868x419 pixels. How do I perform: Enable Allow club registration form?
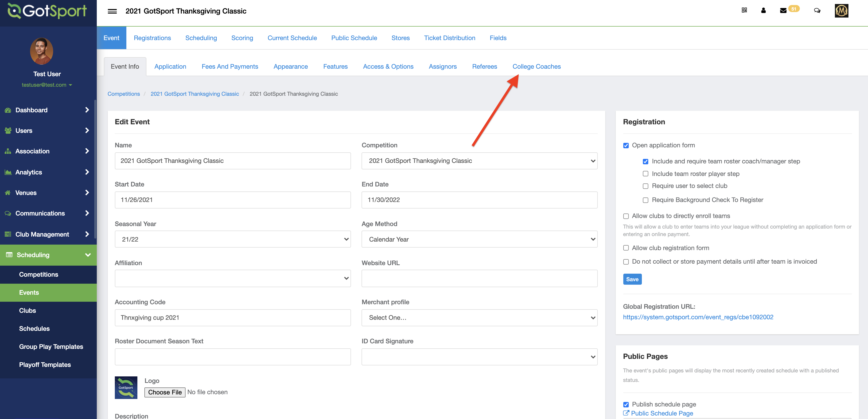(626, 248)
